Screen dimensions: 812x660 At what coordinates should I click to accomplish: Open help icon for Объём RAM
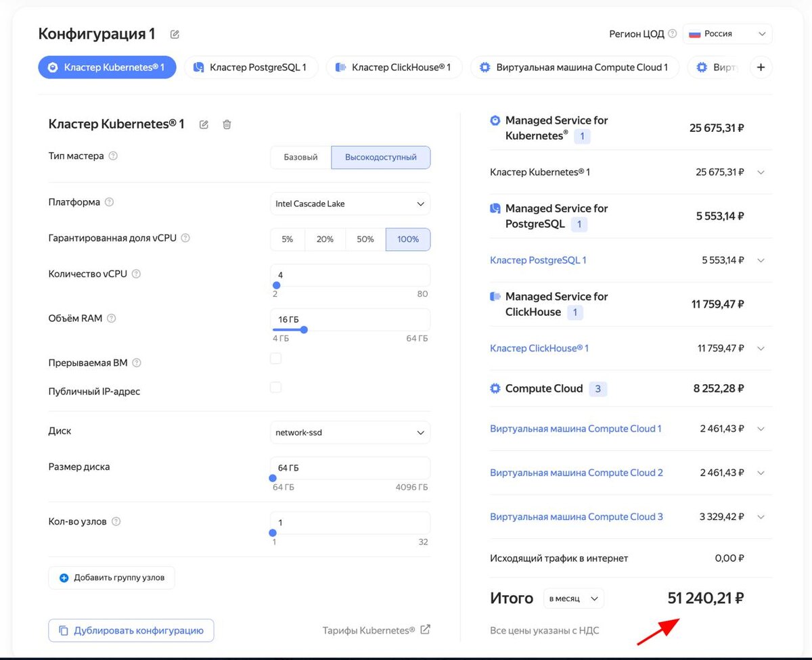coord(112,319)
